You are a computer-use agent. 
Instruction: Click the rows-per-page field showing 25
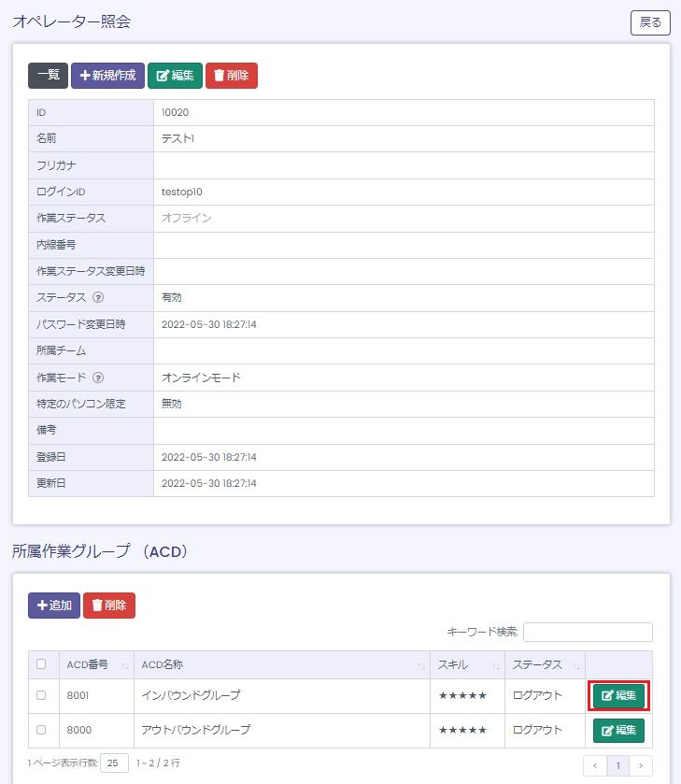[x=114, y=763]
